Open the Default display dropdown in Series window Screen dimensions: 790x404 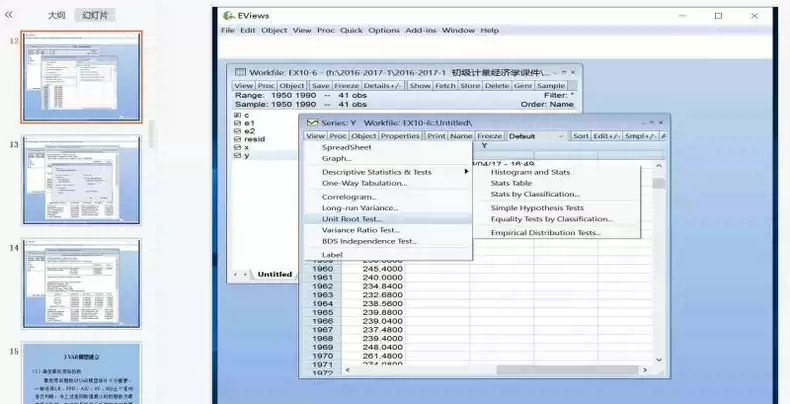click(537, 136)
